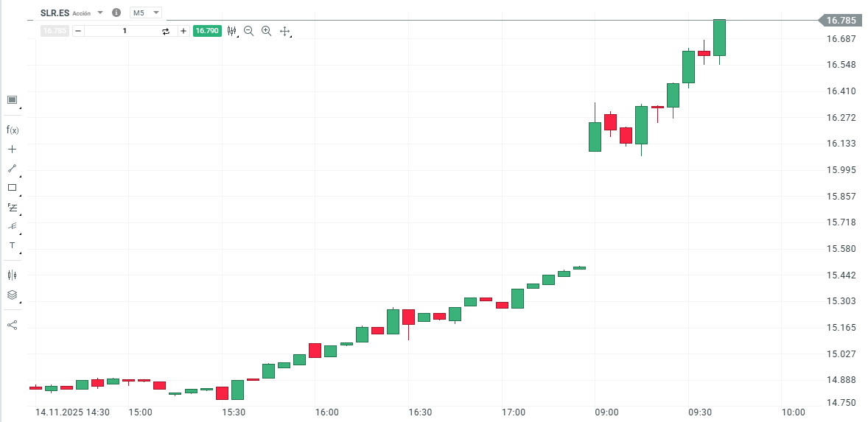Select the text annotation tool
The width and height of the screenshot is (868, 422).
coord(12,245)
